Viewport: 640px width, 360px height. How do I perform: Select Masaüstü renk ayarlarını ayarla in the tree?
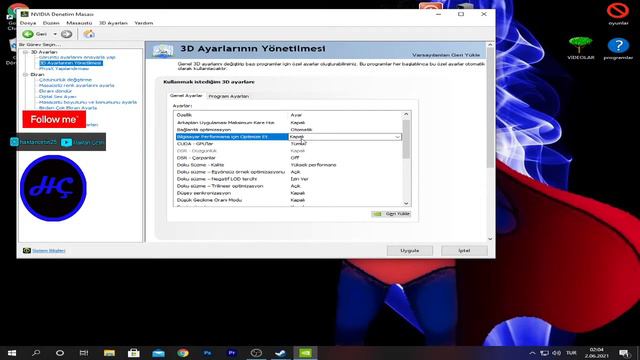(x=76, y=85)
